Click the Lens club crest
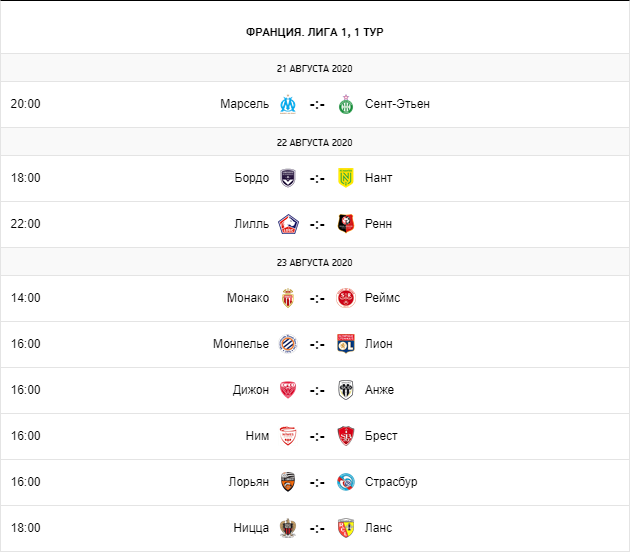Viewport: 632px width, 552px height. coord(346,528)
